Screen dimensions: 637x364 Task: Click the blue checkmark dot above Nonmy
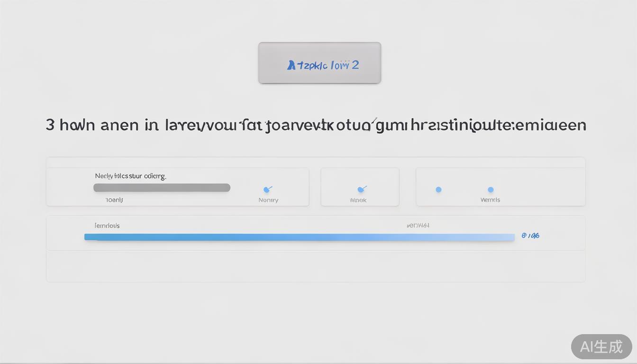click(267, 190)
